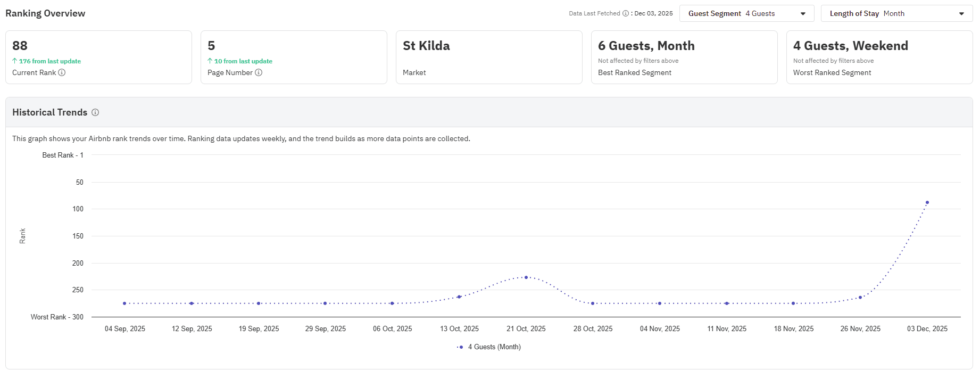Click the 28 Oct, 2025 data point
The height and width of the screenshot is (378, 980).
coord(593,303)
